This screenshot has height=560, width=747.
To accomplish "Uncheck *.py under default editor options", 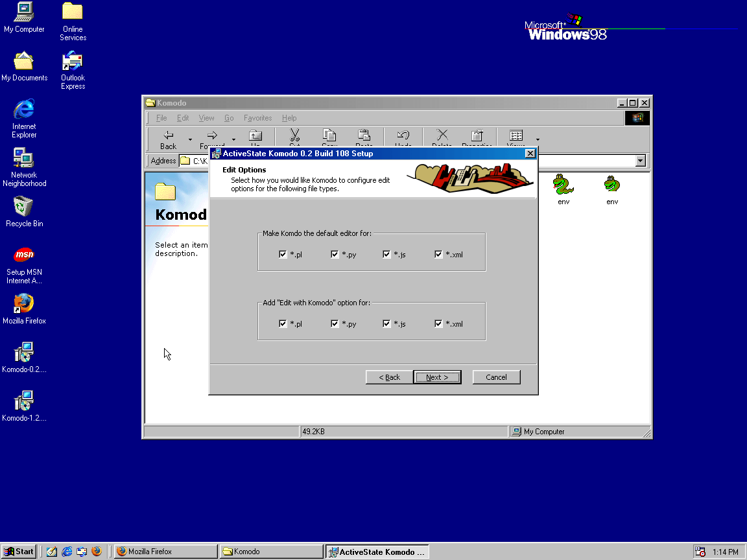I will point(335,254).
